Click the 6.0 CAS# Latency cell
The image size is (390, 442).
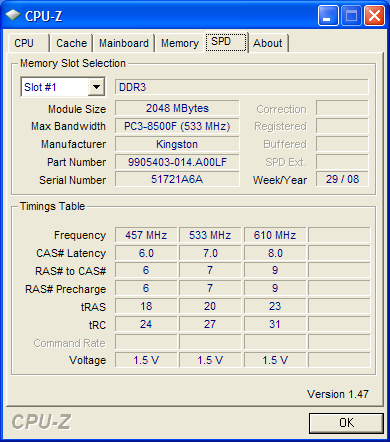pyautogui.click(x=146, y=253)
